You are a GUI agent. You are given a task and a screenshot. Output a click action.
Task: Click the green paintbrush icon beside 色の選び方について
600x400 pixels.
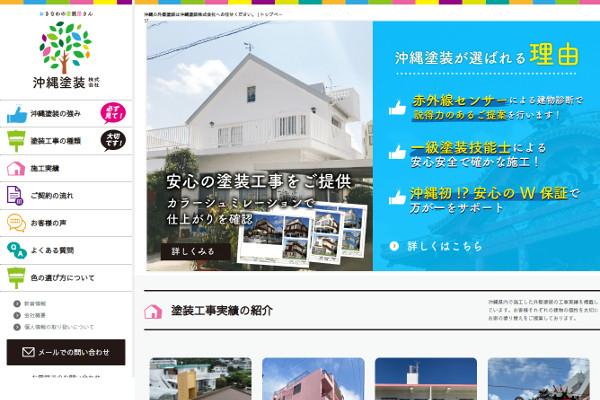pos(16,278)
